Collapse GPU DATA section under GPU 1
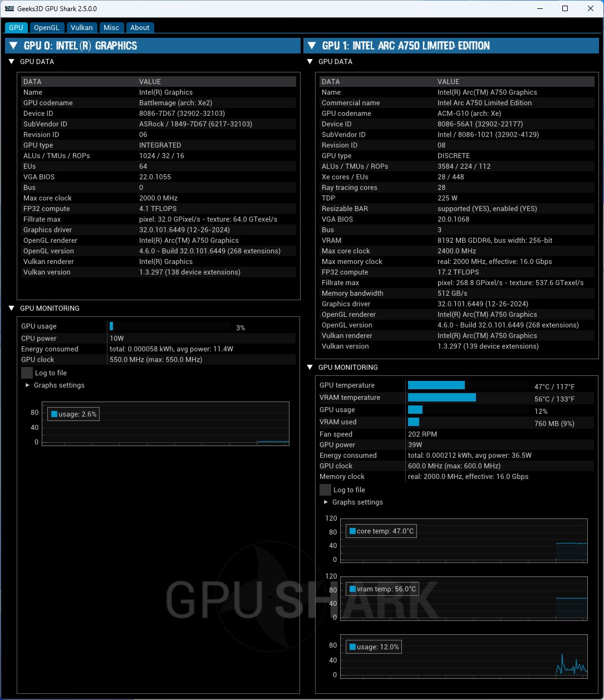 [310, 62]
